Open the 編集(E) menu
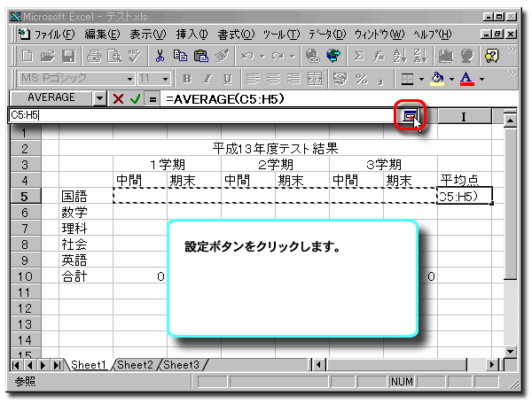 (102, 35)
